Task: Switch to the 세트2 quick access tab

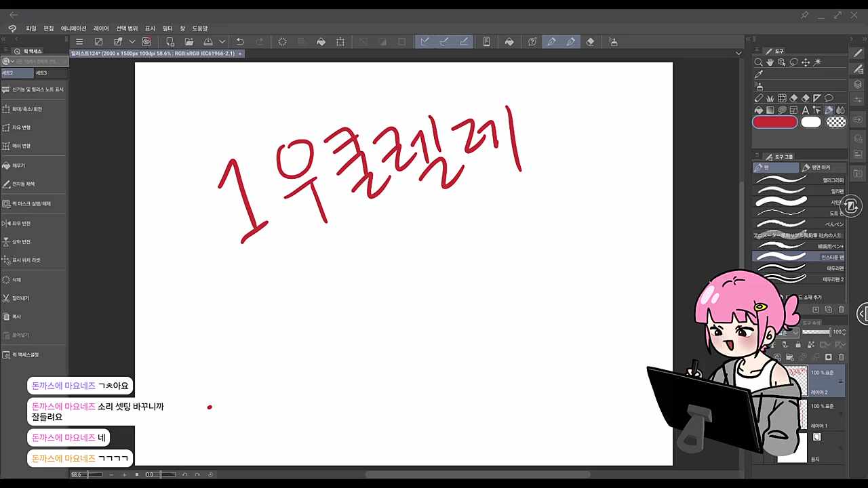Action: pos(17,73)
